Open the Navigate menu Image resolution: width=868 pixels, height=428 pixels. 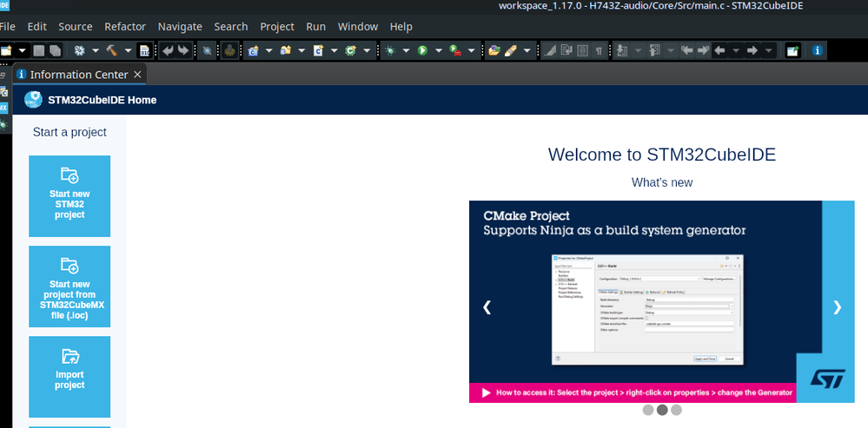(180, 27)
